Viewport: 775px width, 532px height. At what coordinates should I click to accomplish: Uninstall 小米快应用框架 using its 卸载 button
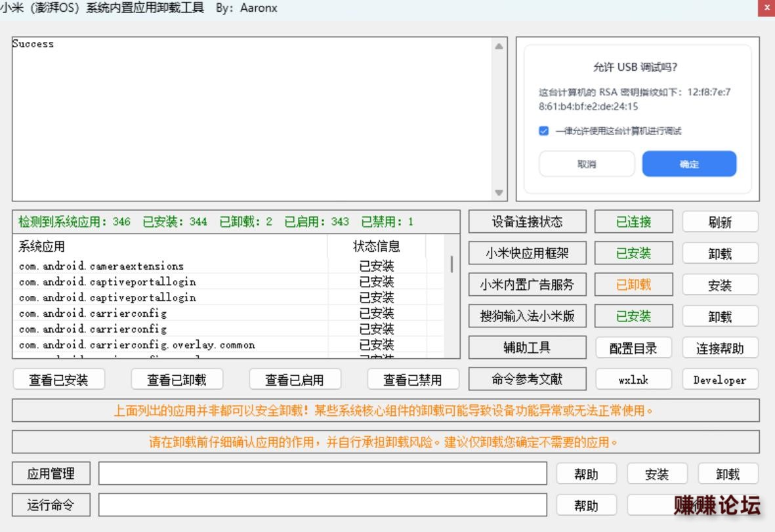tap(720, 253)
